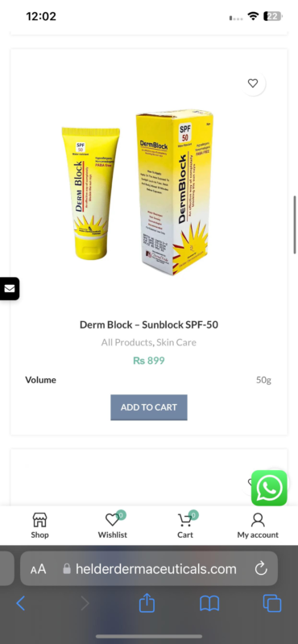Tap the helderdermaceuticals.com address field
298x644 pixels.
(149, 568)
